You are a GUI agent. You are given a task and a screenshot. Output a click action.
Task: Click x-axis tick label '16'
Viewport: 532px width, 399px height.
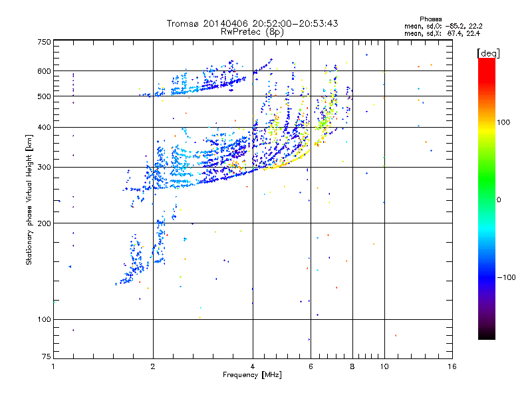(452, 366)
